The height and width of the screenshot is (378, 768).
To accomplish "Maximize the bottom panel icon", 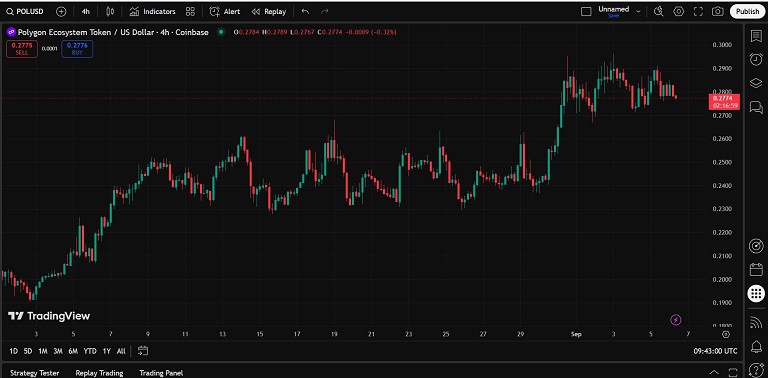I will [733, 372].
